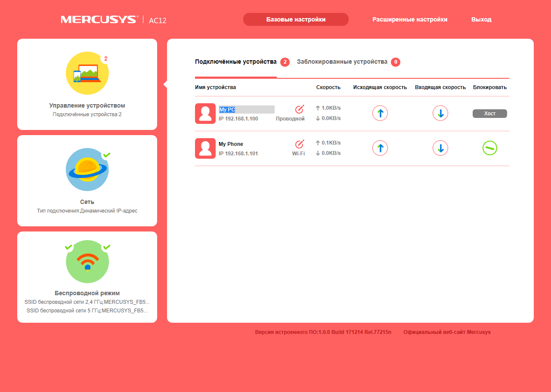Click the edit name icon for My PC

pyautogui.click(x=300, y=109)
